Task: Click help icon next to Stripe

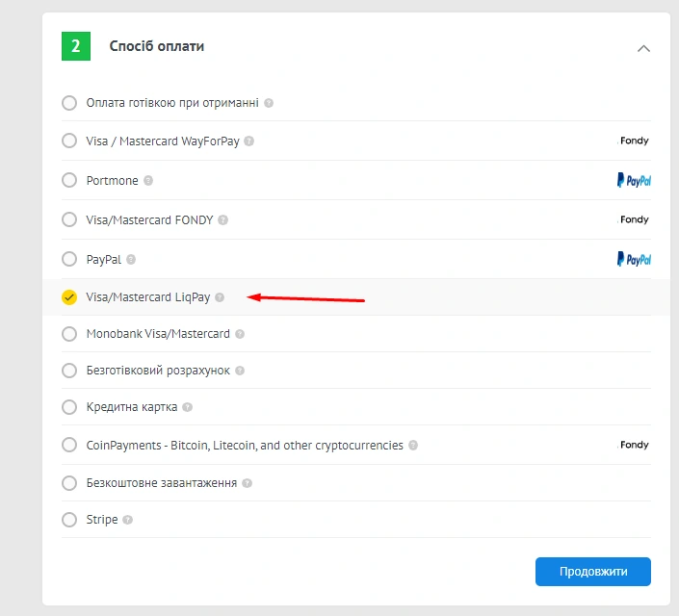Action: 127,520
